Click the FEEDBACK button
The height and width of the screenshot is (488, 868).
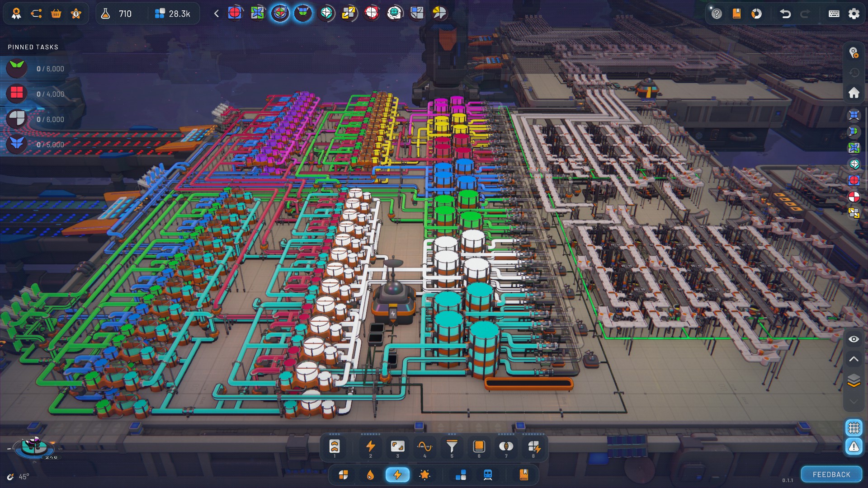[x=831, y=474]
